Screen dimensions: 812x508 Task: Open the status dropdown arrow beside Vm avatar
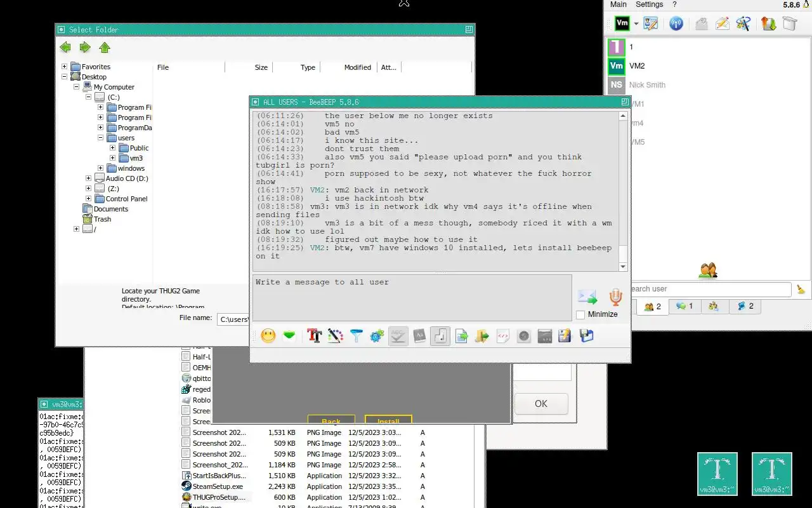(x=635, y=24)
